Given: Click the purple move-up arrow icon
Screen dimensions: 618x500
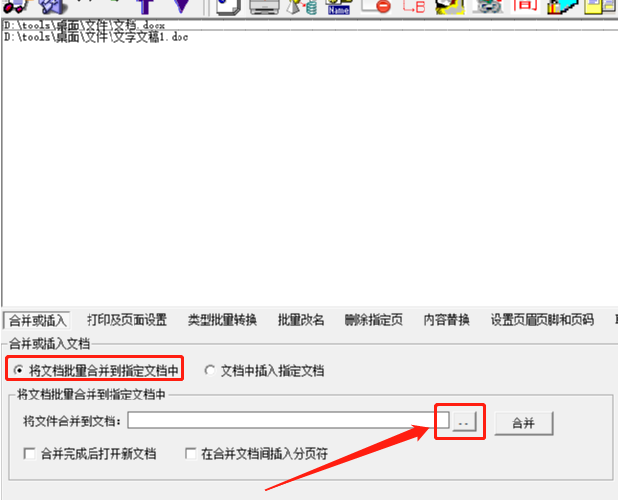Looking at the screenshot, I should click(145, 6).
